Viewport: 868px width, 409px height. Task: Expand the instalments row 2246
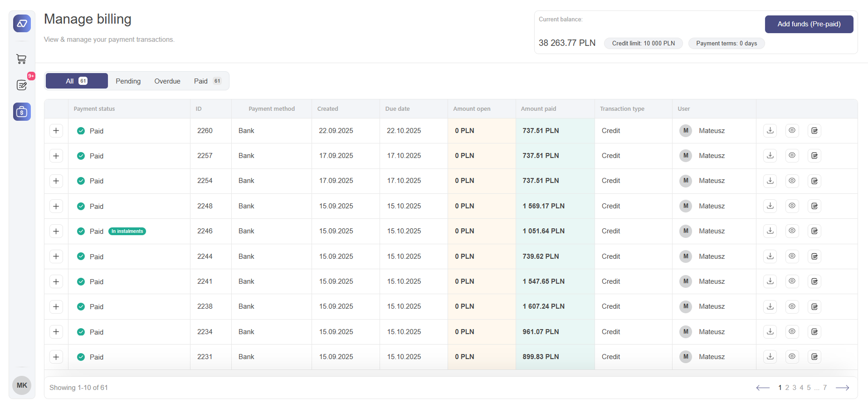coord(56,231)
